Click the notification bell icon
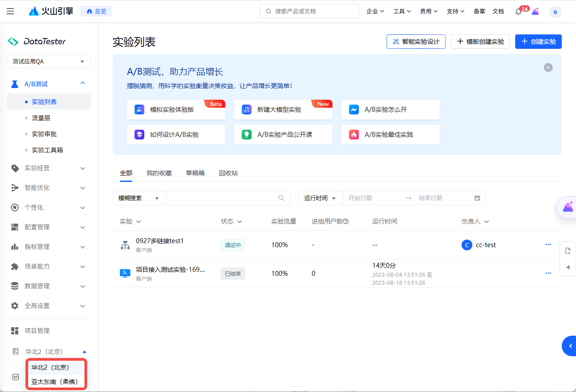 (518, 12)
